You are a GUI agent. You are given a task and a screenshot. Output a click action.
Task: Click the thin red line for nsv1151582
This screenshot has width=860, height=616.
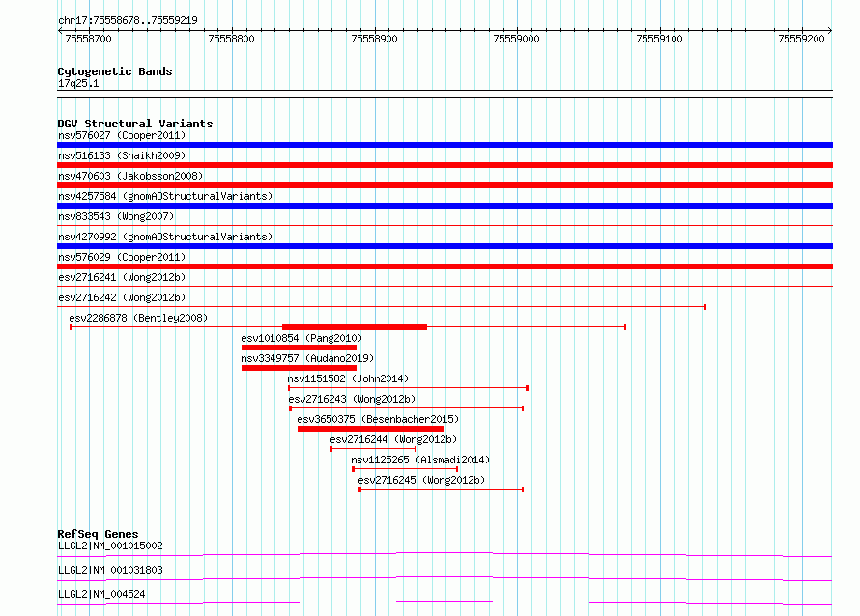(408, 388)
